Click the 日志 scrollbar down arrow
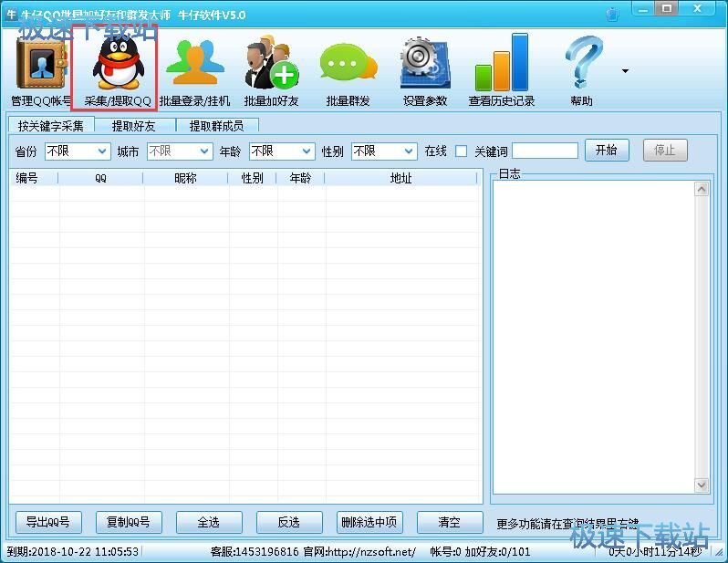 pyautogui.click(x=702, y=485)
